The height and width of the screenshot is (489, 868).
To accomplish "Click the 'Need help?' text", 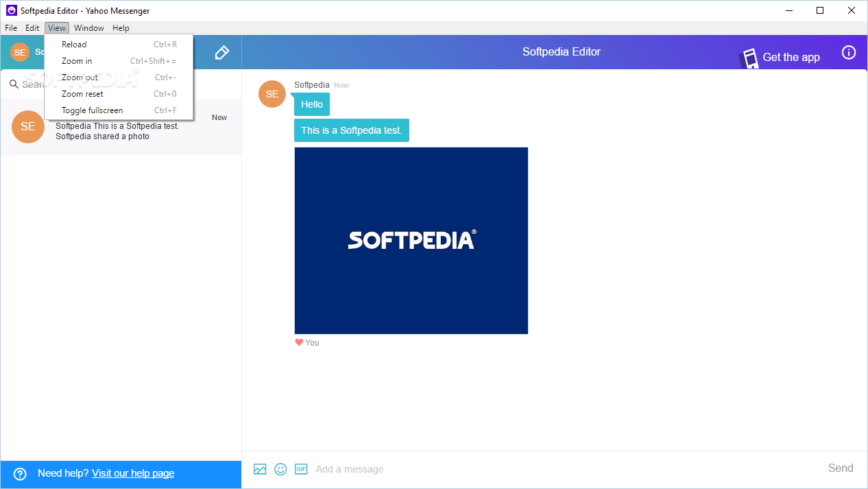I will click(x=63, y=473).
